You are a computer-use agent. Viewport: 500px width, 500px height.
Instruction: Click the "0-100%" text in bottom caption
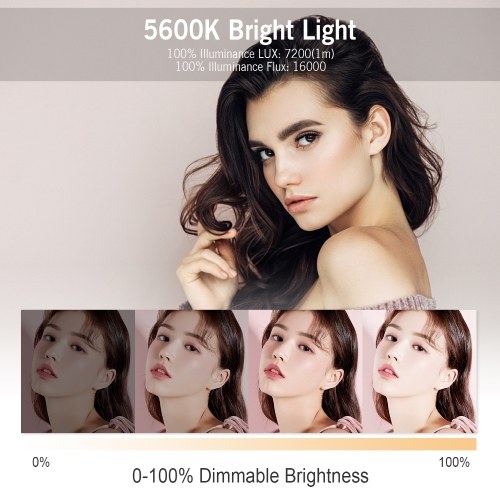(162, 476)
